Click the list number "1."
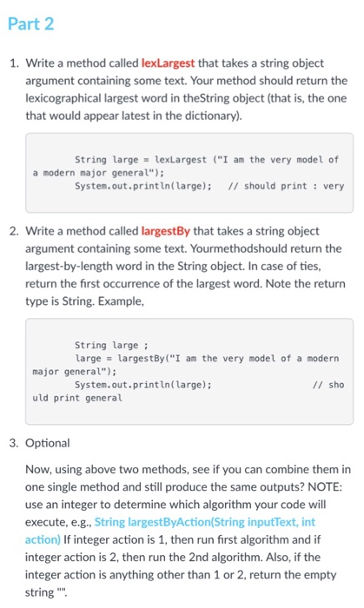 coord(14,63)
